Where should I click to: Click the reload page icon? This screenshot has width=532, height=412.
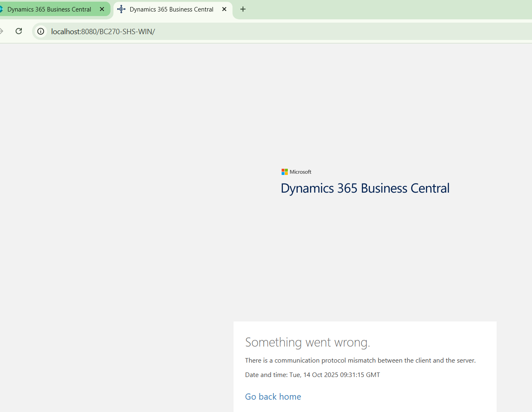click(x=19, y=31)
